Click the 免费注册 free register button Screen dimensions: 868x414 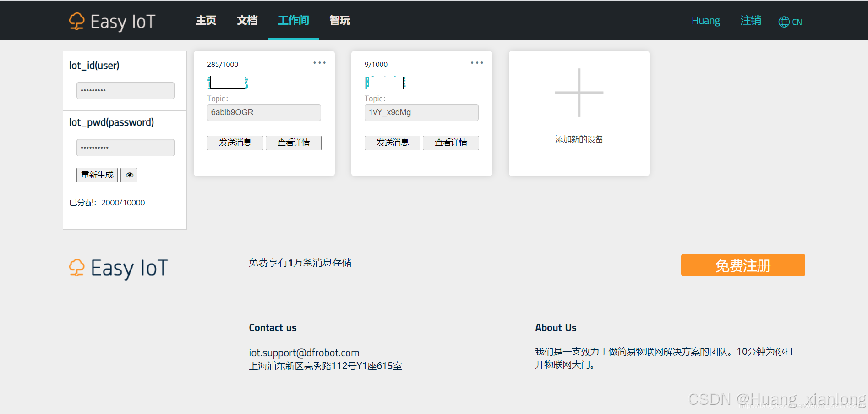(x=743, y=265)
